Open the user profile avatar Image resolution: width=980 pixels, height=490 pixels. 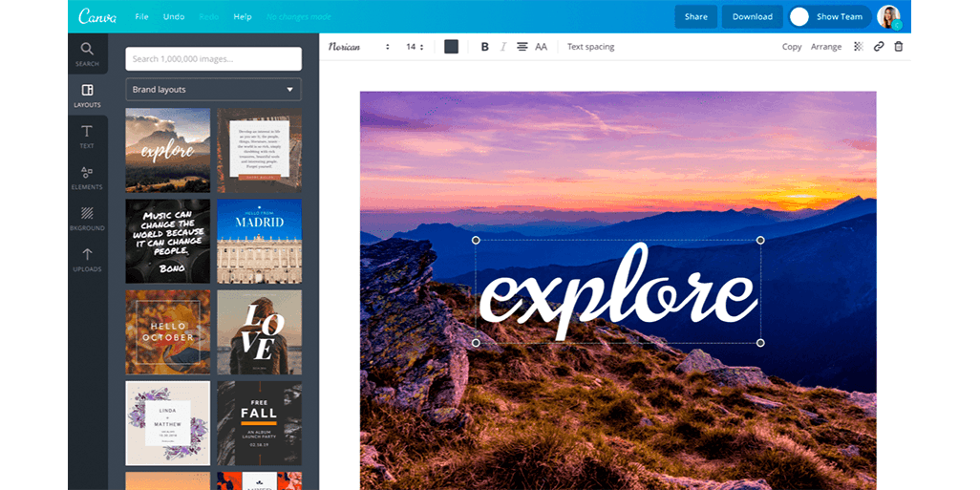pyautogui.click(x=888, y=17)
